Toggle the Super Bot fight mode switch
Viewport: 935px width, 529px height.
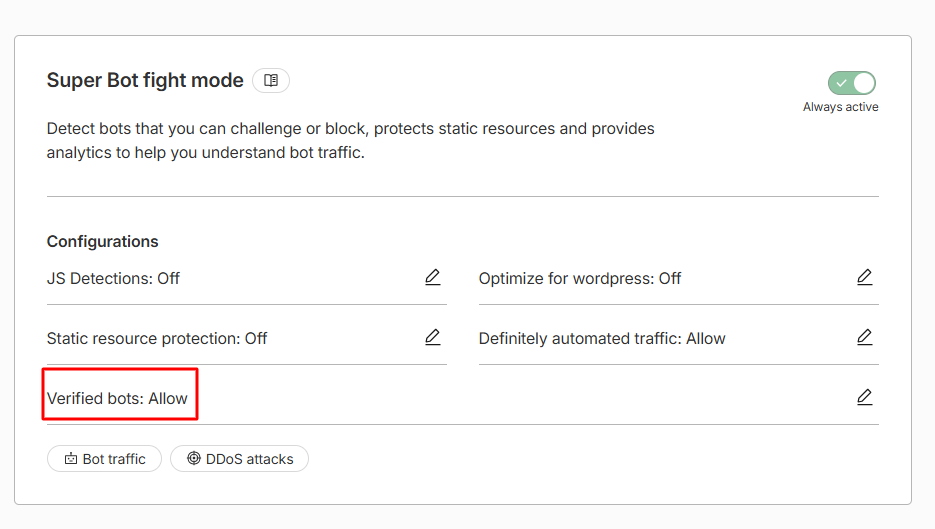(852, 83)
